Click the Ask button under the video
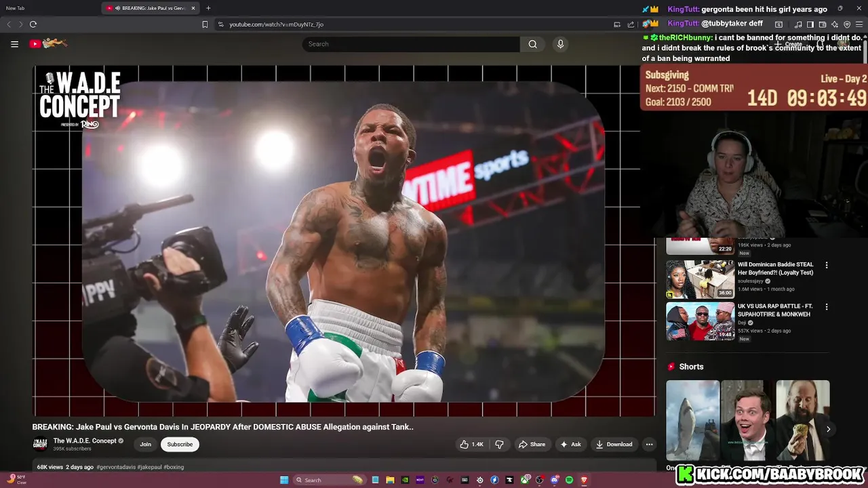This screenshot has width=868, height=488. click(570, 445)
